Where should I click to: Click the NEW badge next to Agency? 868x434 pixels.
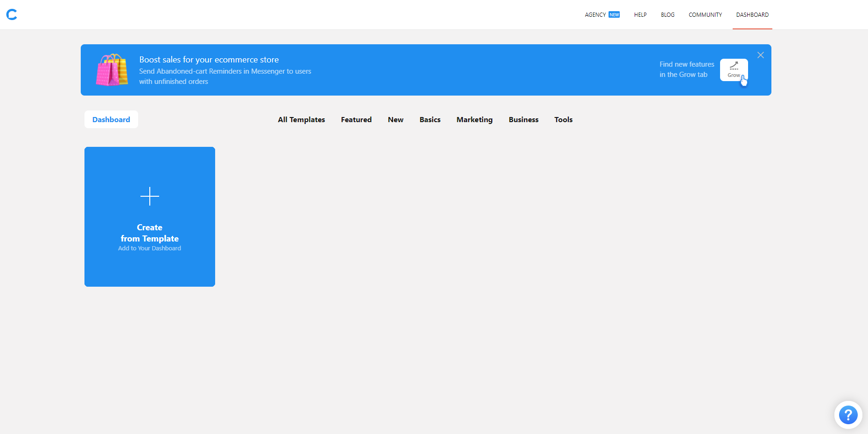pyautogui.click(x=613, y=14)
